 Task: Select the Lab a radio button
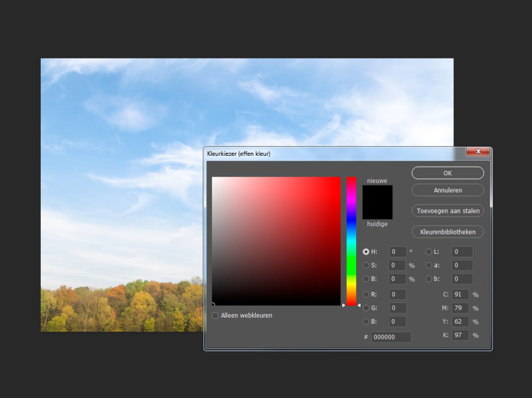pos(429,265)
